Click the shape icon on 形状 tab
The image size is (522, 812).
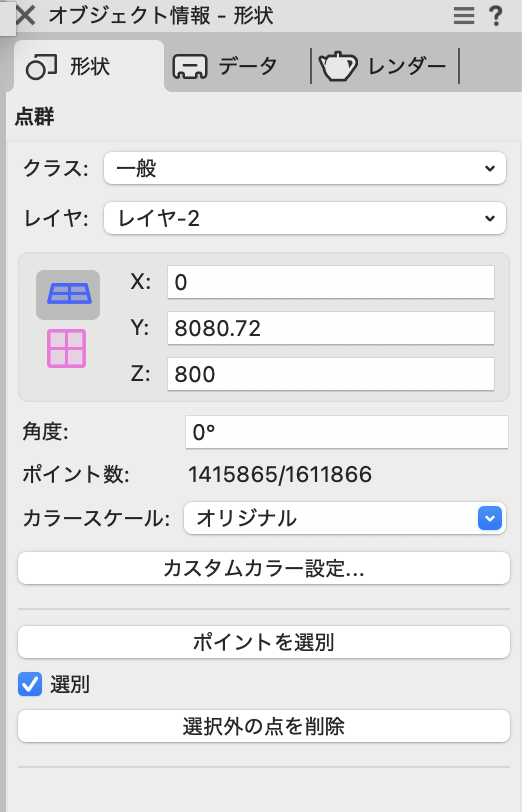[41, 67]
